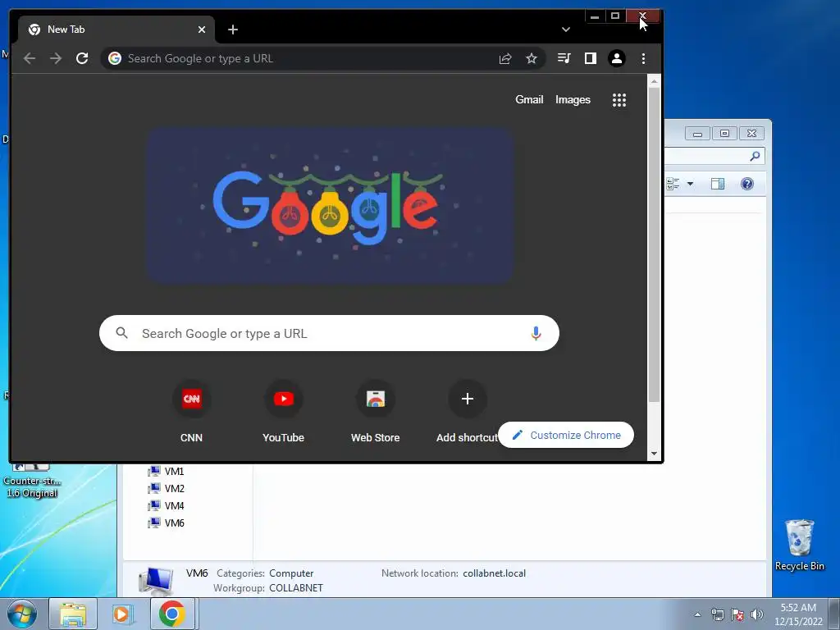Open Chrome's three-dot menu

coord(643,58)
